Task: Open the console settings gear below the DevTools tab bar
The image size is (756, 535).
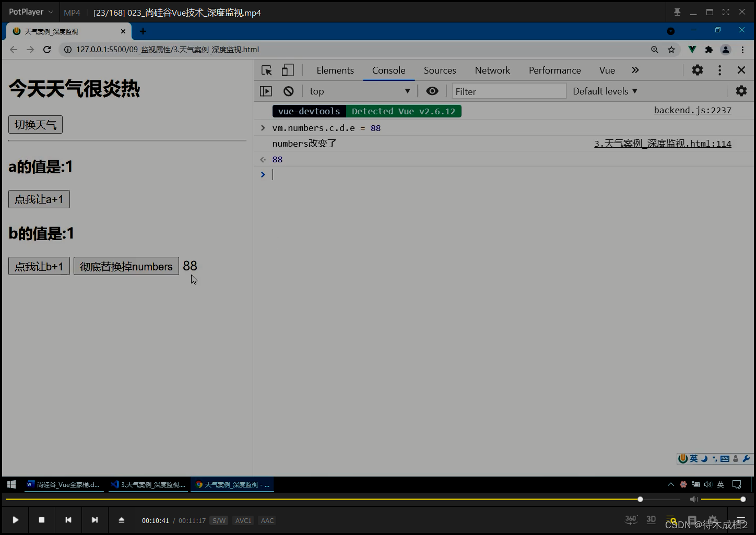Action: coord(741,91)
